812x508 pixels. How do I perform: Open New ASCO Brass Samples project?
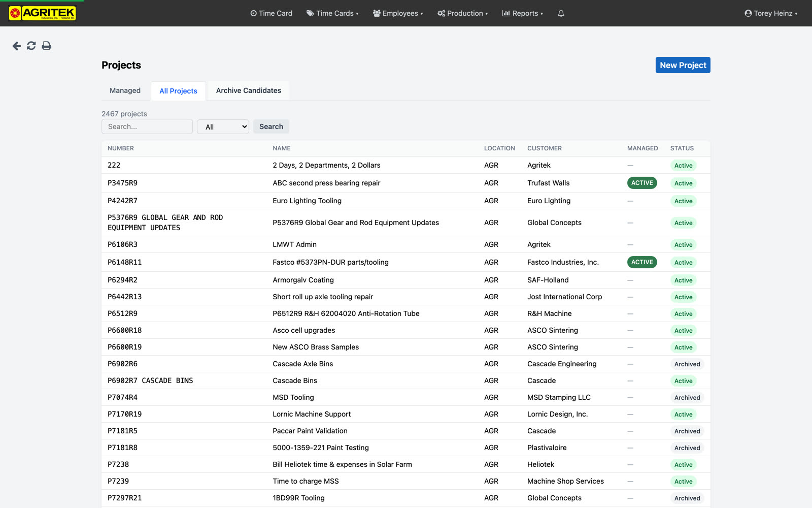tap(316, 347)
